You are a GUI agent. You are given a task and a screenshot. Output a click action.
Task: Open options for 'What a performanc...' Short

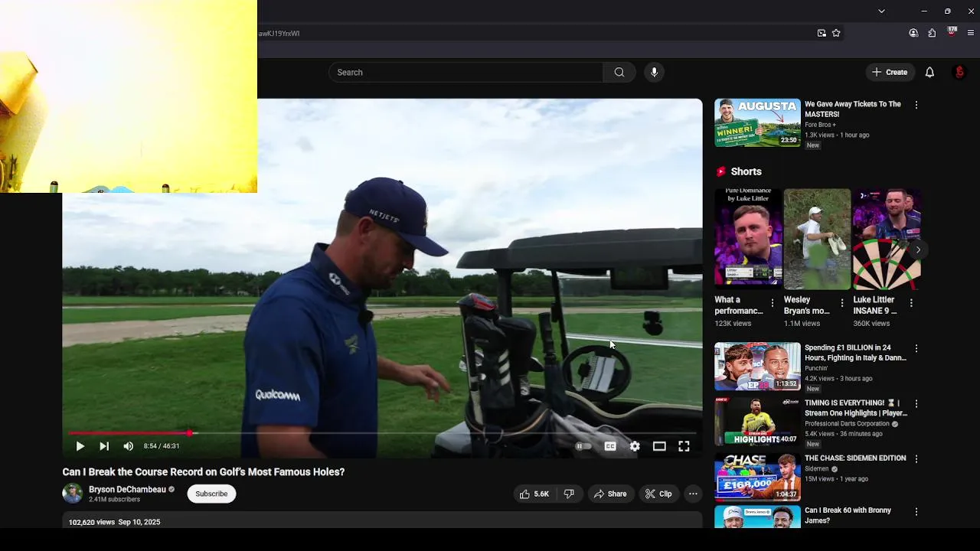[773, 303]
